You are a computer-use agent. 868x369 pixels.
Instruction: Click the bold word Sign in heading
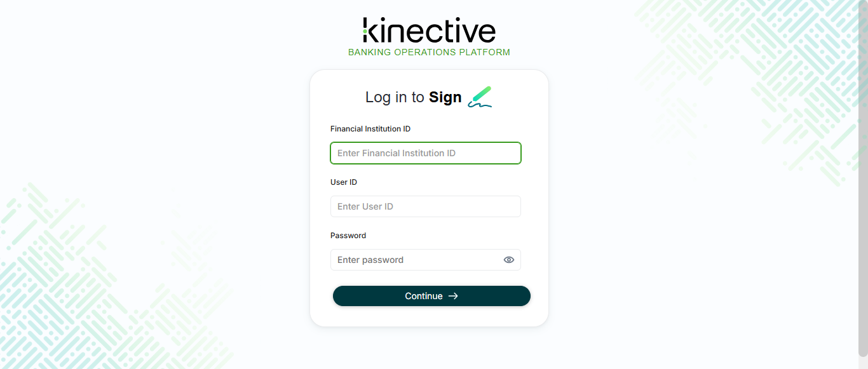coord(445,97)
